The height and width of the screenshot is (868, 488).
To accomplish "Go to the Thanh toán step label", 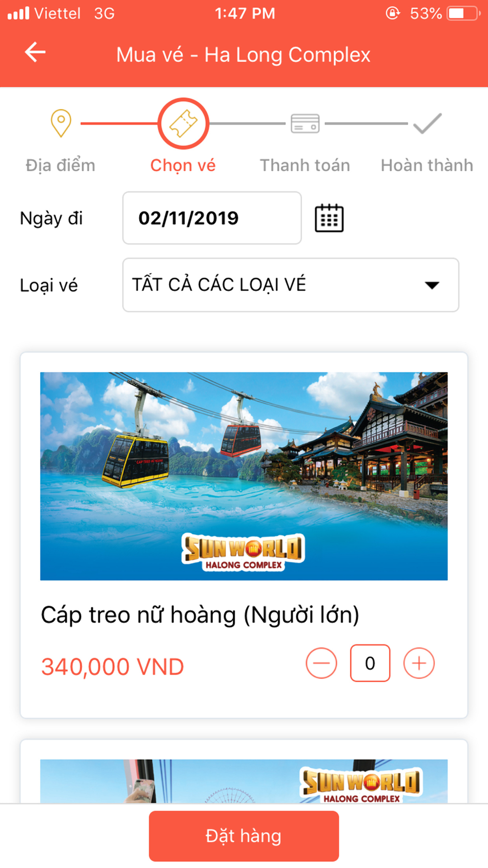I will (305, 165).
